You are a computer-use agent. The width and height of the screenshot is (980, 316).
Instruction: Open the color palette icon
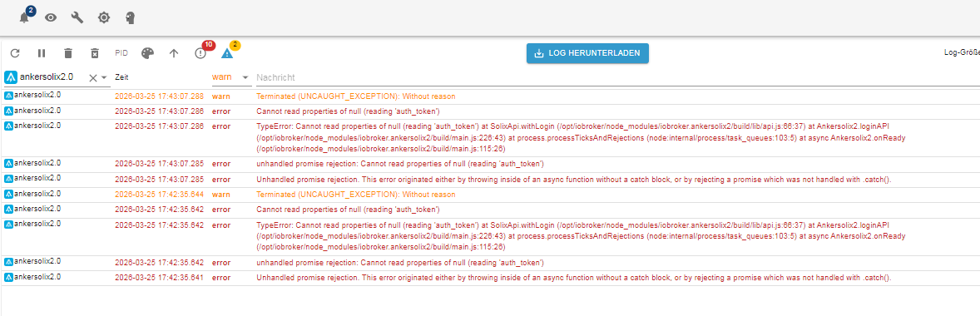147,53
